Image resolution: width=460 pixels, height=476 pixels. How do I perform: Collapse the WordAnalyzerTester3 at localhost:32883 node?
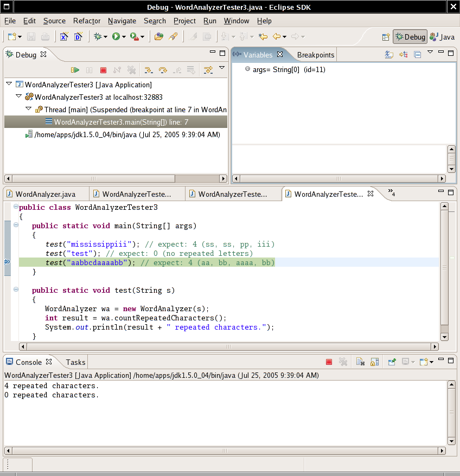coord(19,96)
